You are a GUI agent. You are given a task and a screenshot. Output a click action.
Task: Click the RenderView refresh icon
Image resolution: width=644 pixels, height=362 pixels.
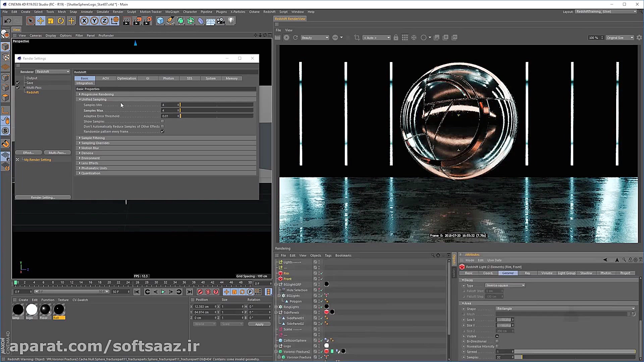click(x=296, y=38)
